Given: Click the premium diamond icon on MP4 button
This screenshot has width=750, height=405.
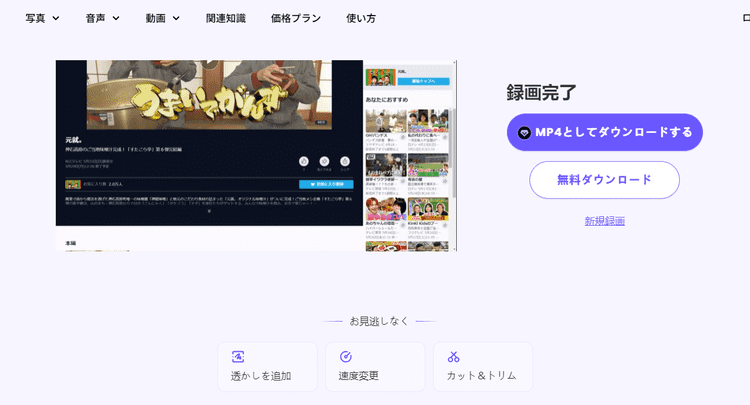Looking at the screenshot, I should pos(524,132).
